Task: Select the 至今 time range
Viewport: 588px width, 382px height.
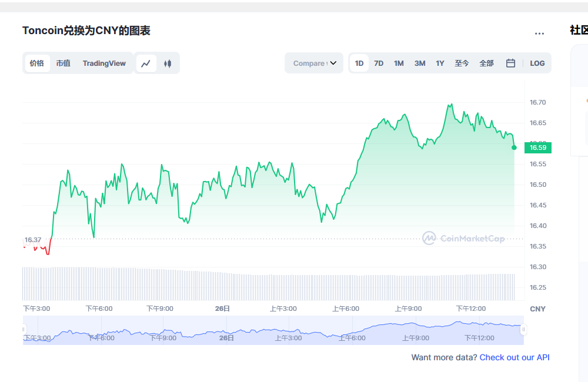Action: [462, 63]
